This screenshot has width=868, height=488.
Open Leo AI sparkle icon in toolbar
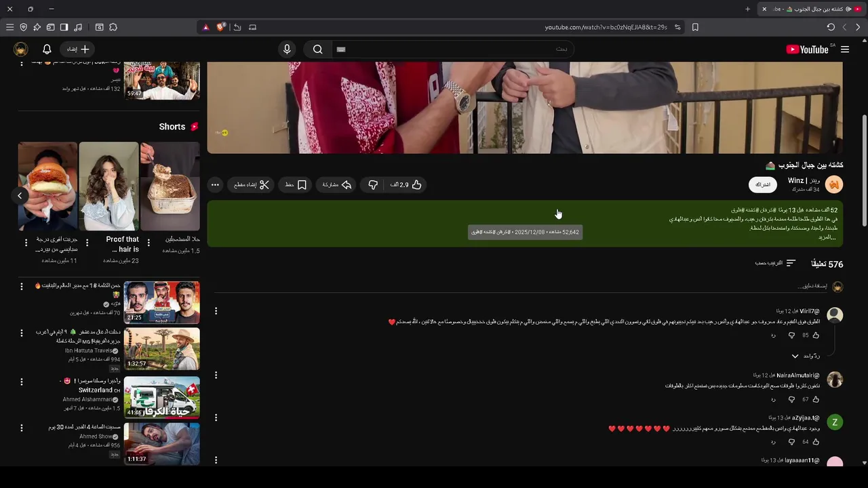(x=37, y=27)
